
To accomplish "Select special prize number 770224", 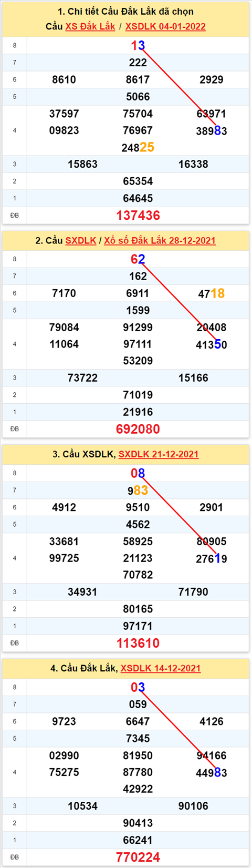I will [138, 857].
